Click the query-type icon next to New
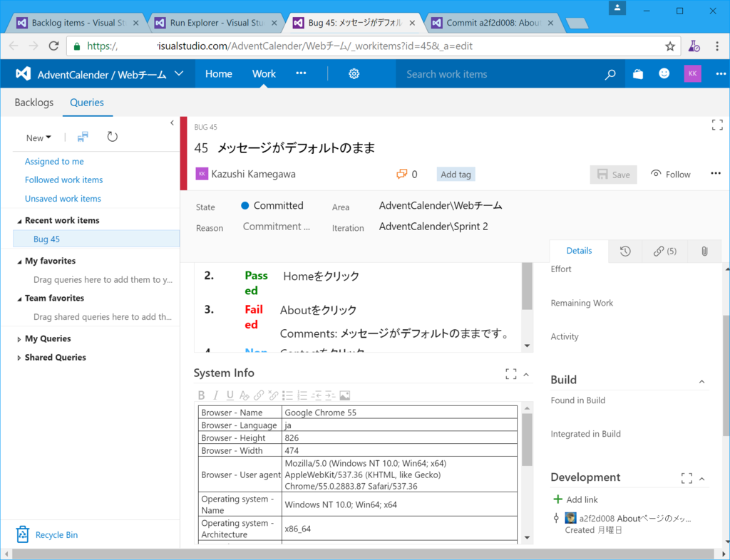 tap(83, 137)
